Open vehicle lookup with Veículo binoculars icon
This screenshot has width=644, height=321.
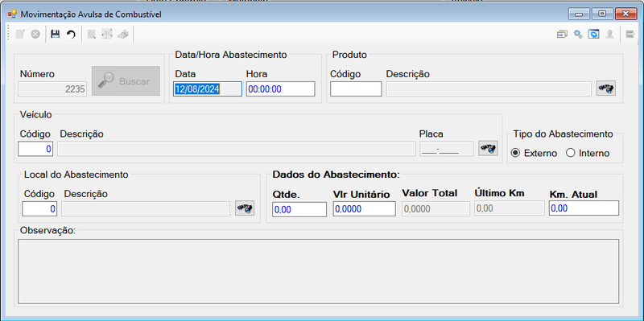[488, 148]
